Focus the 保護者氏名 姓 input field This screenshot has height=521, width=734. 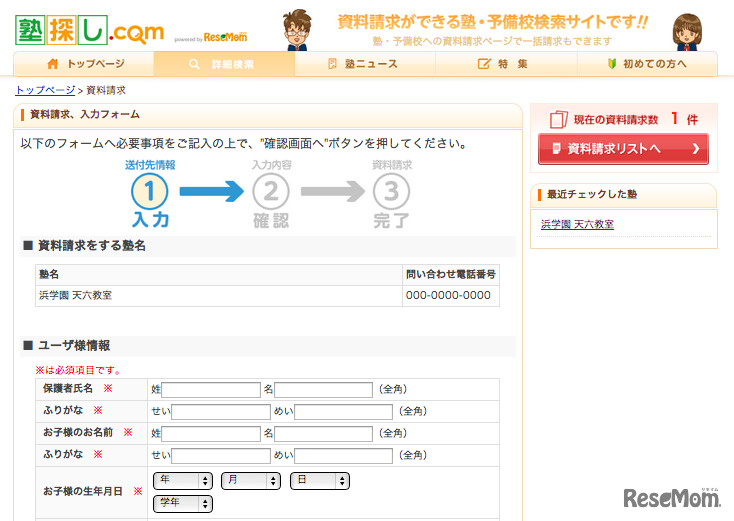[x=211, y=389]
